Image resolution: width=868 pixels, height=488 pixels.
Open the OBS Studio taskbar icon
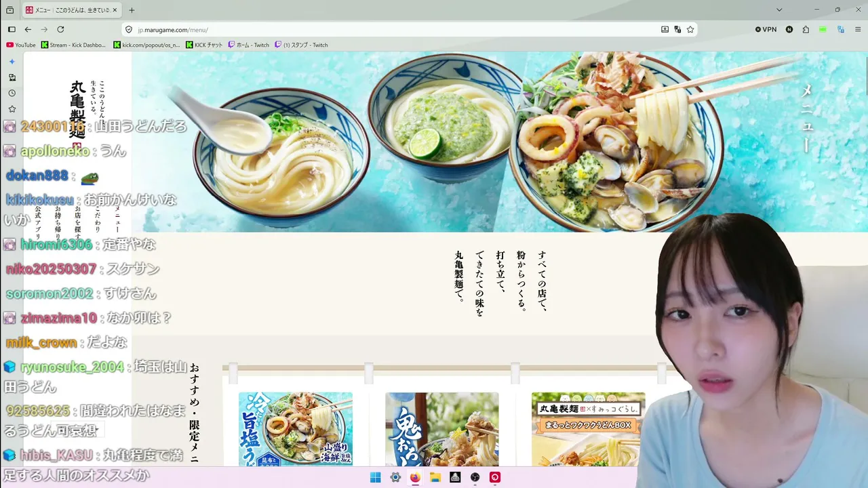coord(475,477)
